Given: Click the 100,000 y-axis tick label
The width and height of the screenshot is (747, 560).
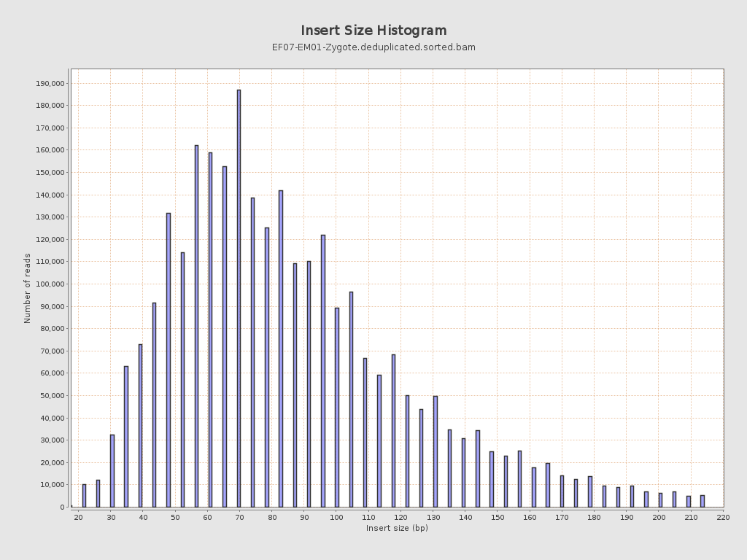Looking at the screenshot, I should pyautogui.click(x=50, y=284).
